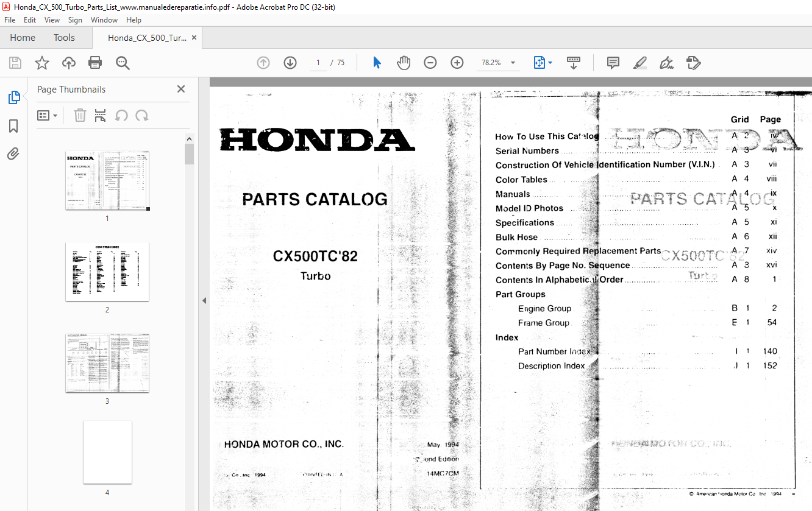
Task: Select page 3 thumbnail
Action: pyautogui.click(x=107, y=363)
